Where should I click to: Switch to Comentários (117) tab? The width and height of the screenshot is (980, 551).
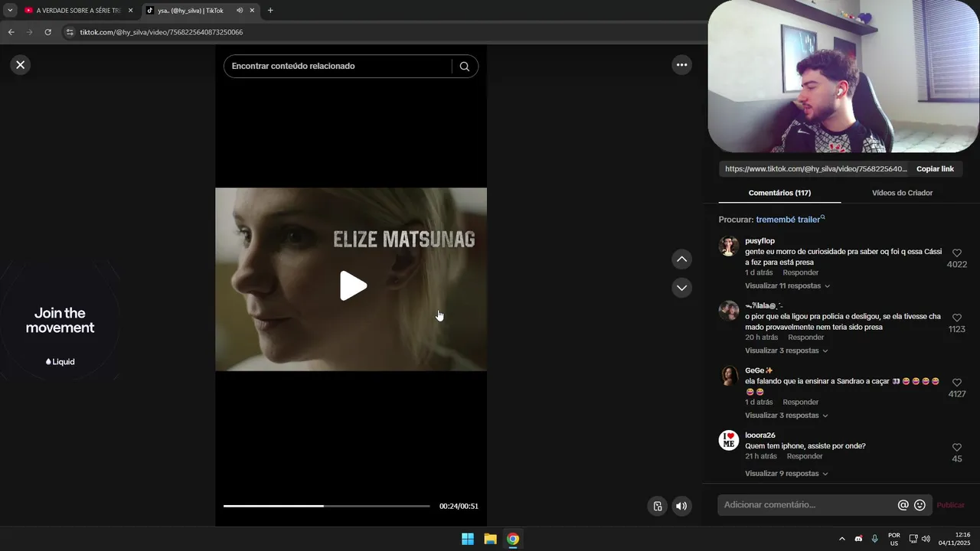(779, 193)
